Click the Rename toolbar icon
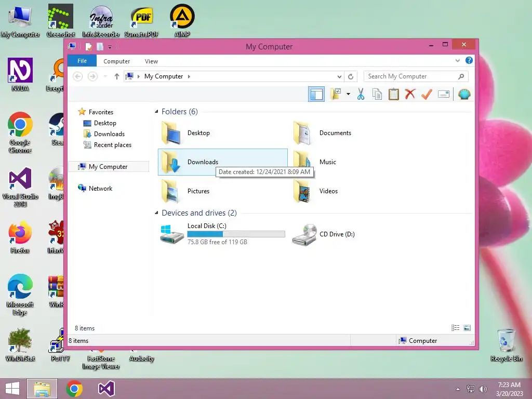Viewport: 532px width, 399px height. click(444, 94)
